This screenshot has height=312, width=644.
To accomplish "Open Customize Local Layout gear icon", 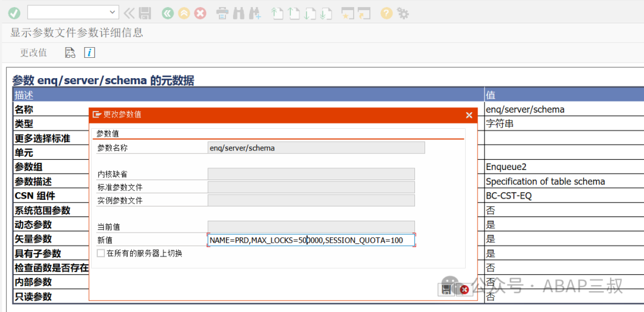I will coord(403,14).
